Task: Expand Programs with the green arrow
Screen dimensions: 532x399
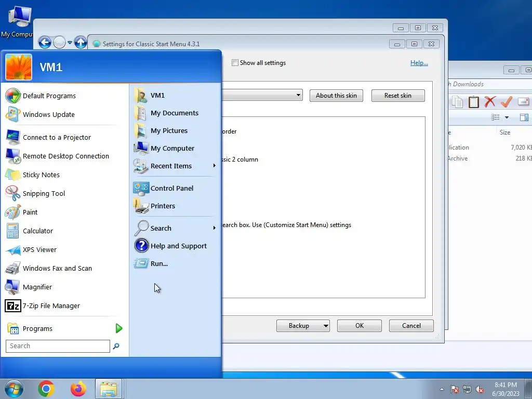Action: click(119, 328)
